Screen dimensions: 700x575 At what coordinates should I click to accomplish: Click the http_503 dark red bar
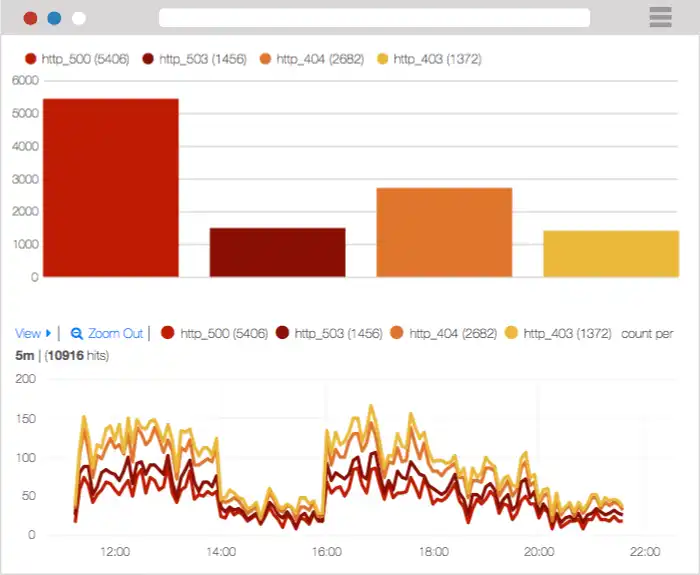click(x=278, y=252)
